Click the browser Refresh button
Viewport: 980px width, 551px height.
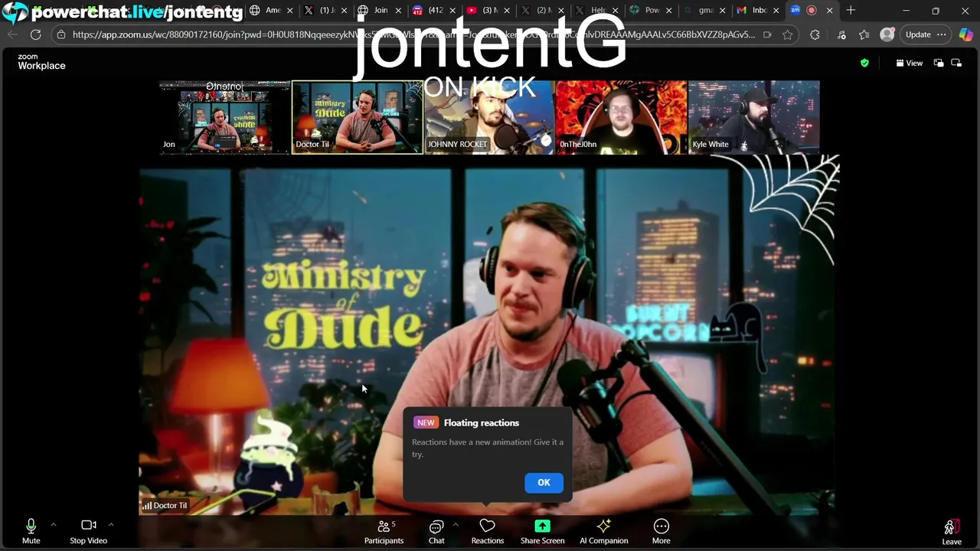point(35,34)
